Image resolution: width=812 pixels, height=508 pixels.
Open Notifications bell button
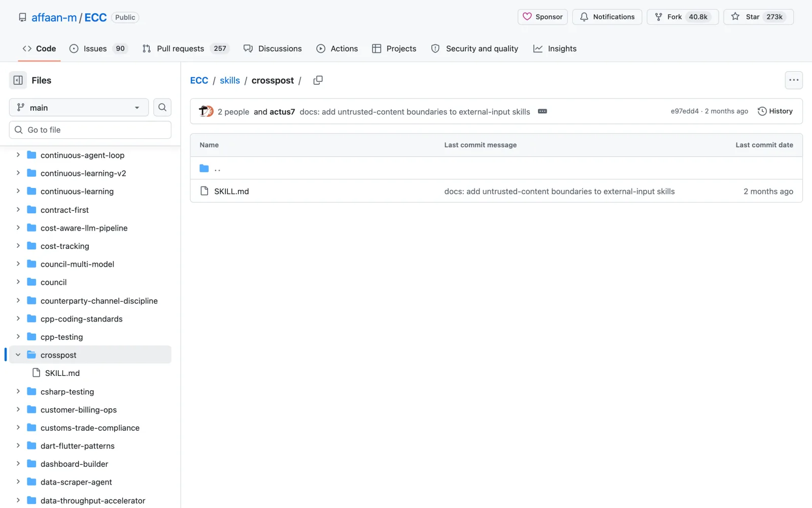click(607, 17)
